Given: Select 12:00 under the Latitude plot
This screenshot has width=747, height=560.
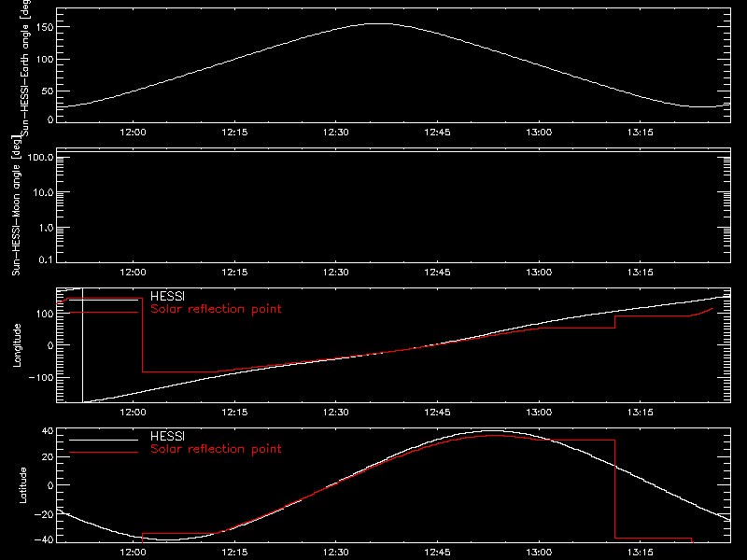Looking at the screenshot, I should tap(133, 553).
